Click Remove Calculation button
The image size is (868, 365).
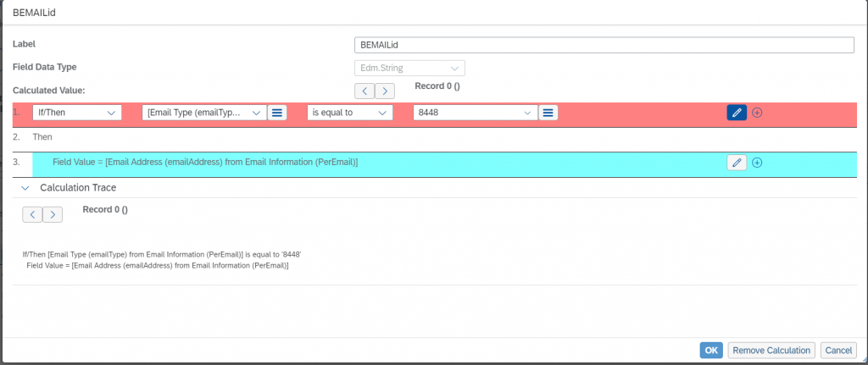point(771,350)
